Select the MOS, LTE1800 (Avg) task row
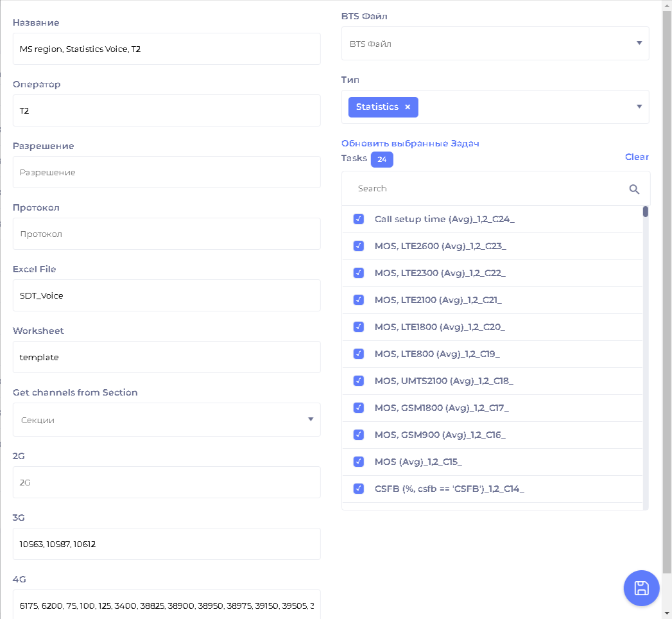672x619 pixels. [x=440, y=327]
